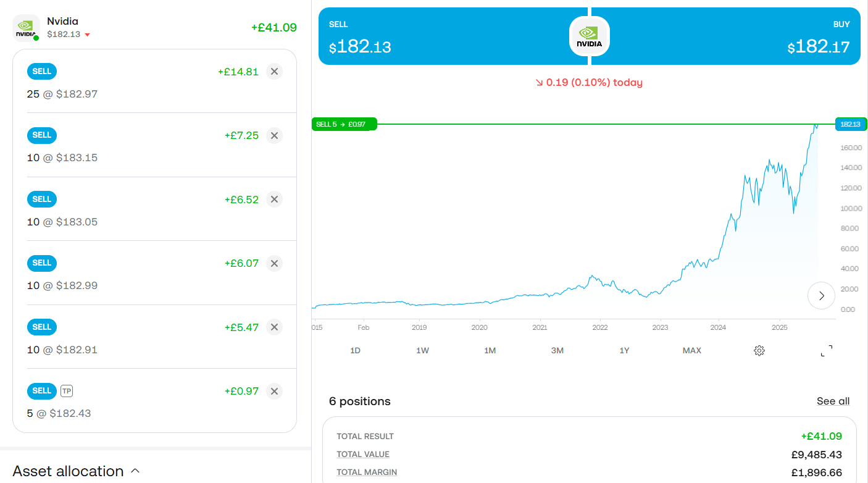This screenshot has height=483, width=868.
Task: Switch chart range to 1D
Action: click(x=355, y=351)
